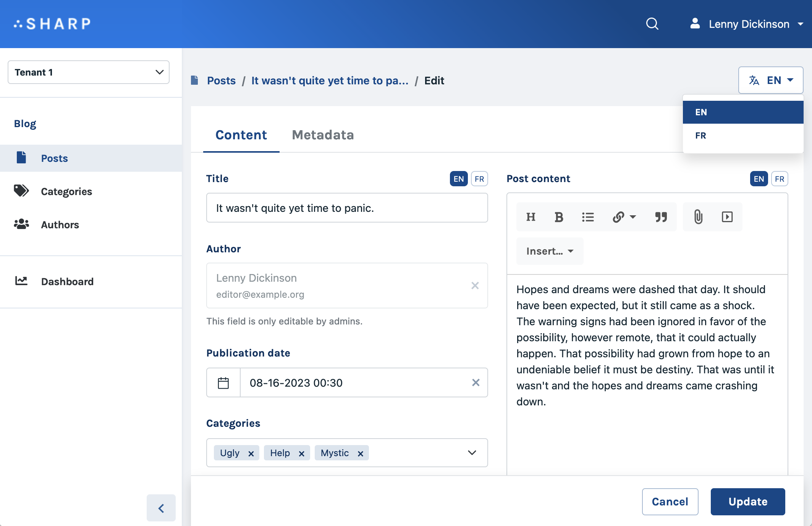The height and width of the screenshot is (526, 812).
Task: Open the Tenant 1 selector
Action: click(x=88, y=72)
